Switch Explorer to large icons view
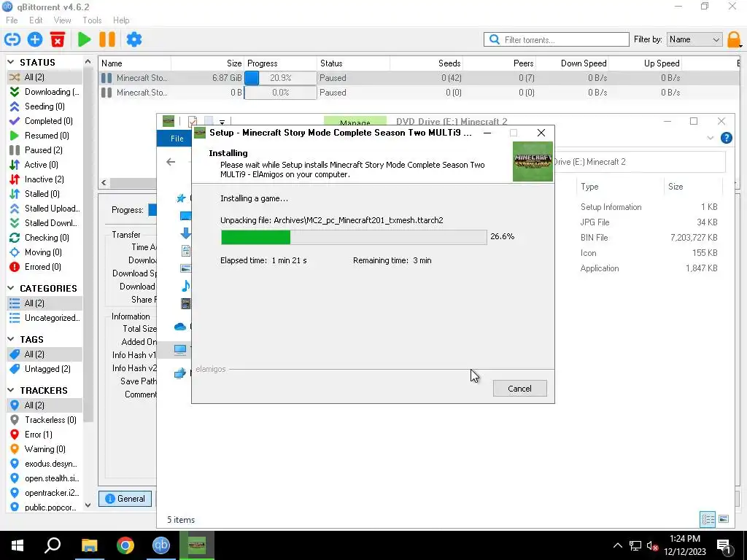This screenshot has height=560, width=747. [x=724, y=519]
